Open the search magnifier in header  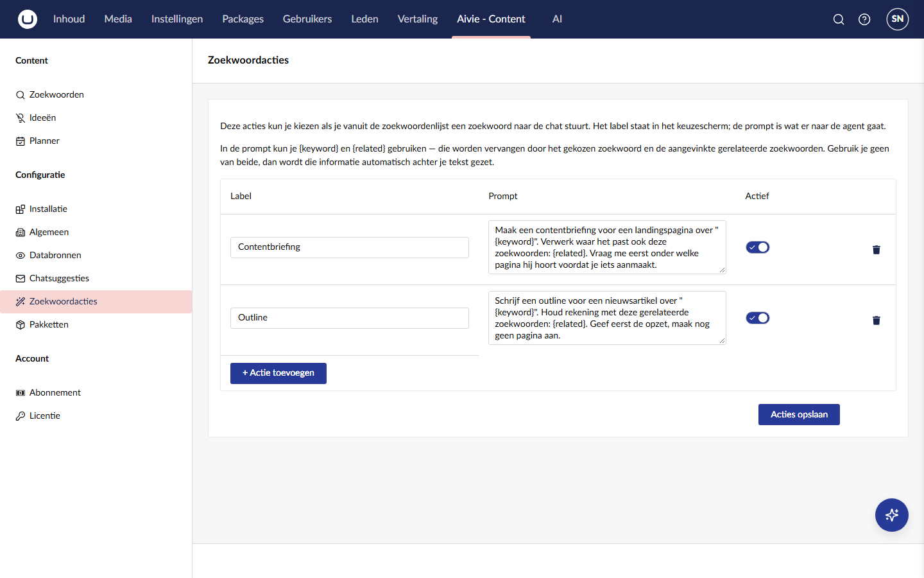coord(839,19)
